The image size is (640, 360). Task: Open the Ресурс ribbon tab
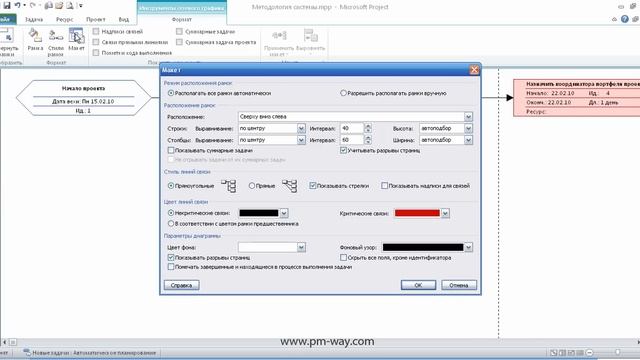[x=64, y=19]
